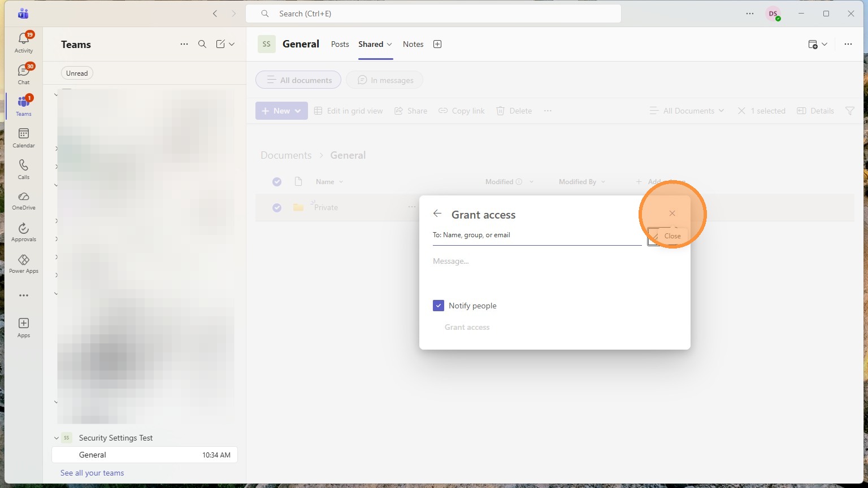Navigate back with the title bar arrow

pyautogui.click(x=215, y=14)
